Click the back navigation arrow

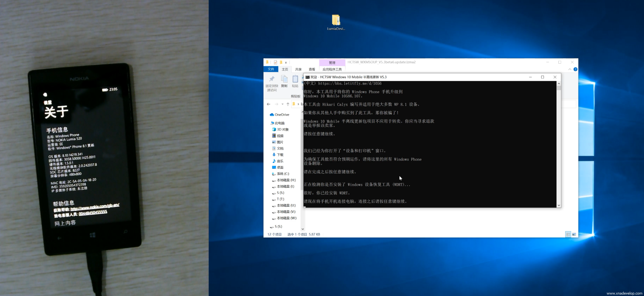click(268, 104)
